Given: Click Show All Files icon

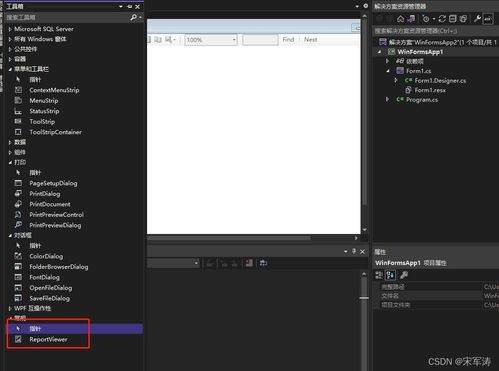Looking at the screenshot, I should tap(463, 19).
